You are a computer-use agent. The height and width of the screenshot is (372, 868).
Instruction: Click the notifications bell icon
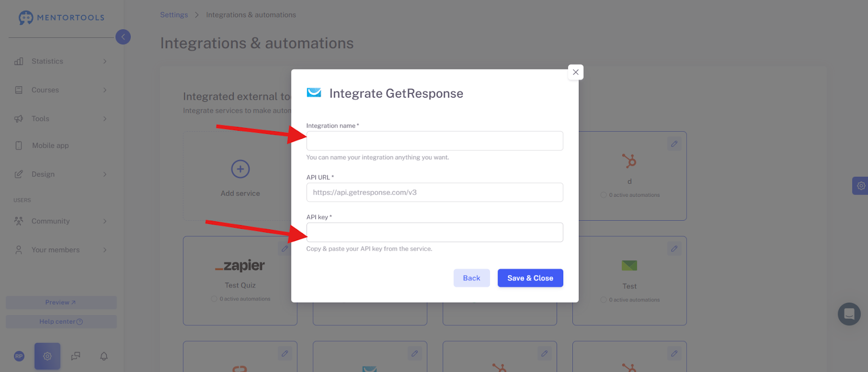104,356
